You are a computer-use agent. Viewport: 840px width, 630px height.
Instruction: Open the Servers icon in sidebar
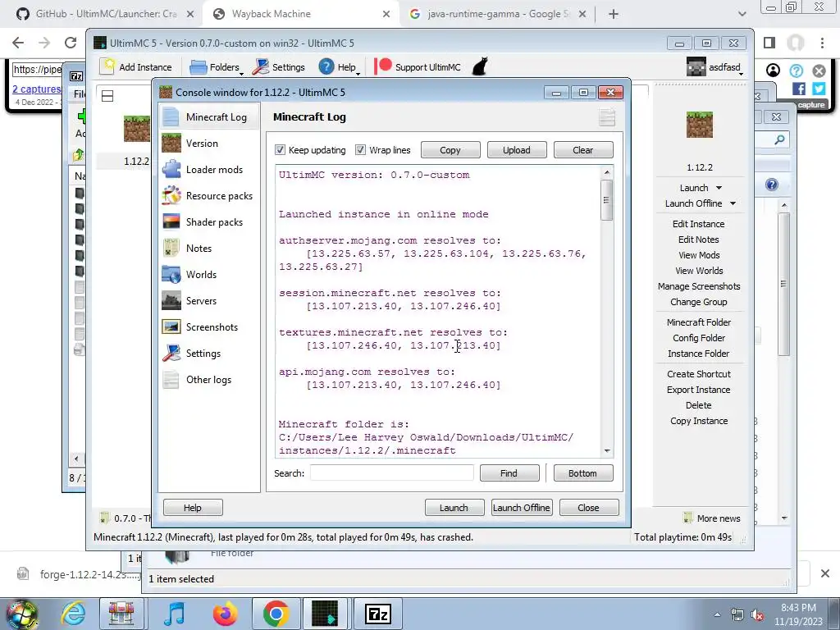pyautogui.click(x=171, y=300)
